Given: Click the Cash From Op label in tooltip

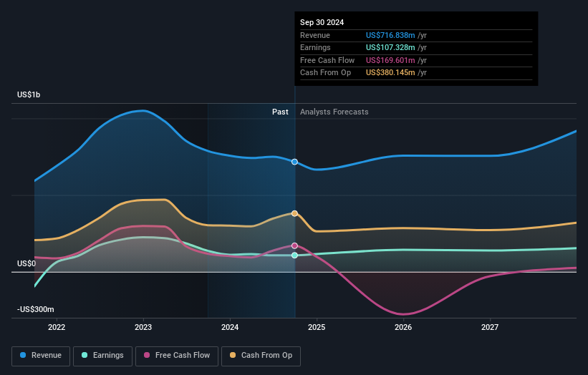Looking at the screenshot, I should click(x=325, y=73).
